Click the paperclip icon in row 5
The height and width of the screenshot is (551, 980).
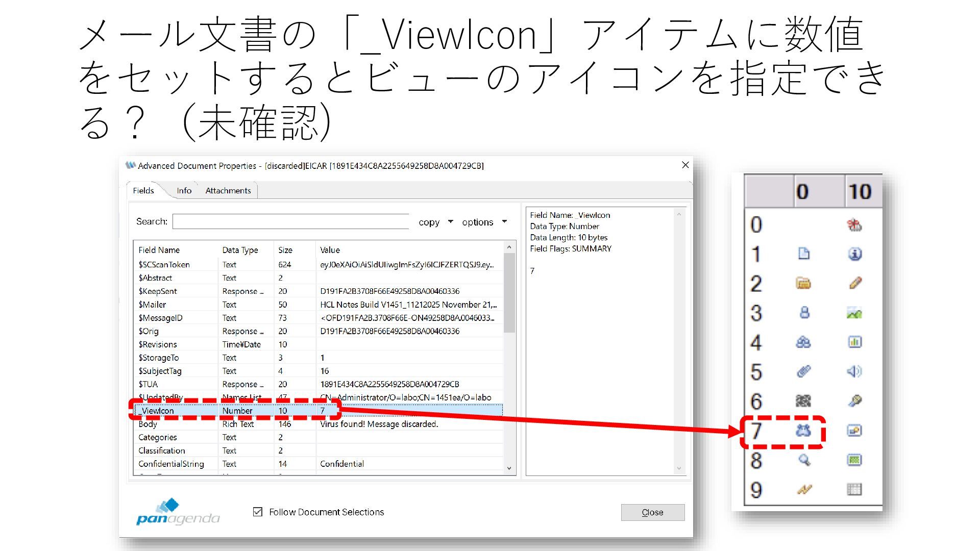click(803, 371)
